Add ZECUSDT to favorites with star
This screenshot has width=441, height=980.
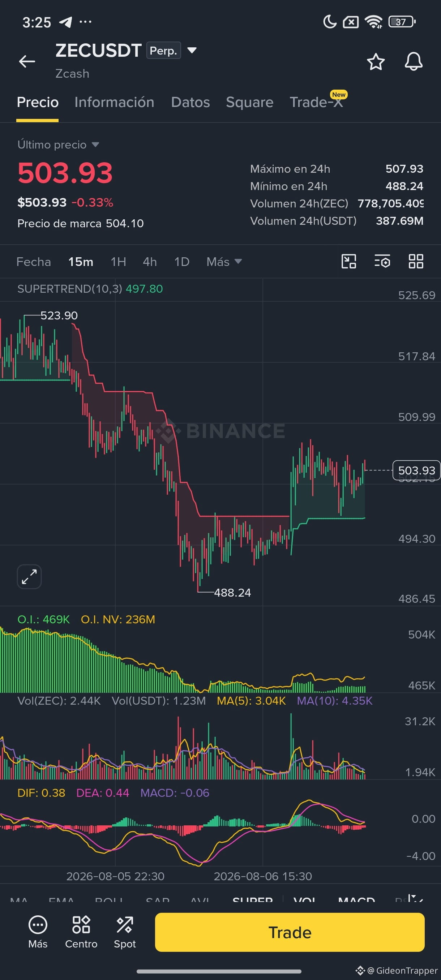(376, 62)
